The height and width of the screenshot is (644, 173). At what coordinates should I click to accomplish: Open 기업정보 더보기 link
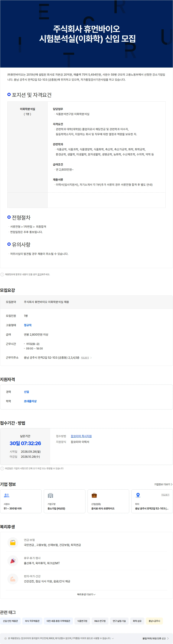[163, 484]
